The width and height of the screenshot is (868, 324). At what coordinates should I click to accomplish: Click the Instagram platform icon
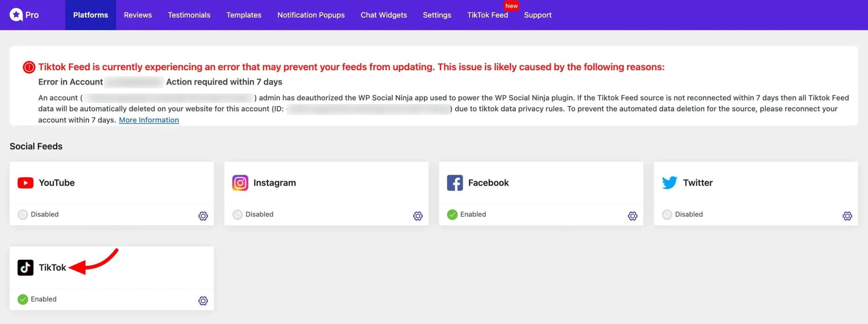240,183
